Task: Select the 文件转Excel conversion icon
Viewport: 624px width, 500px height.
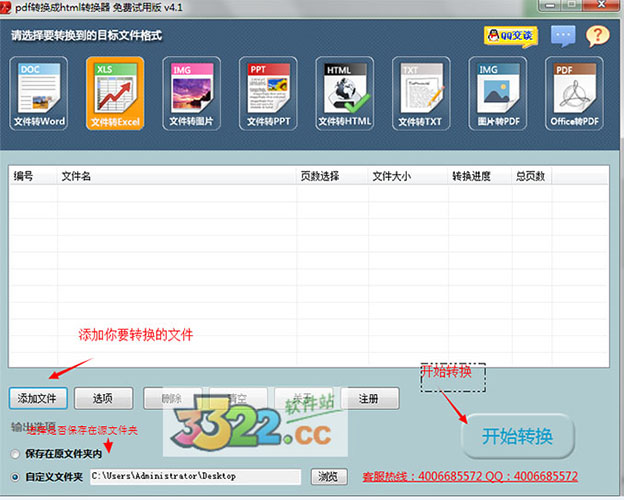Action: 115,94
